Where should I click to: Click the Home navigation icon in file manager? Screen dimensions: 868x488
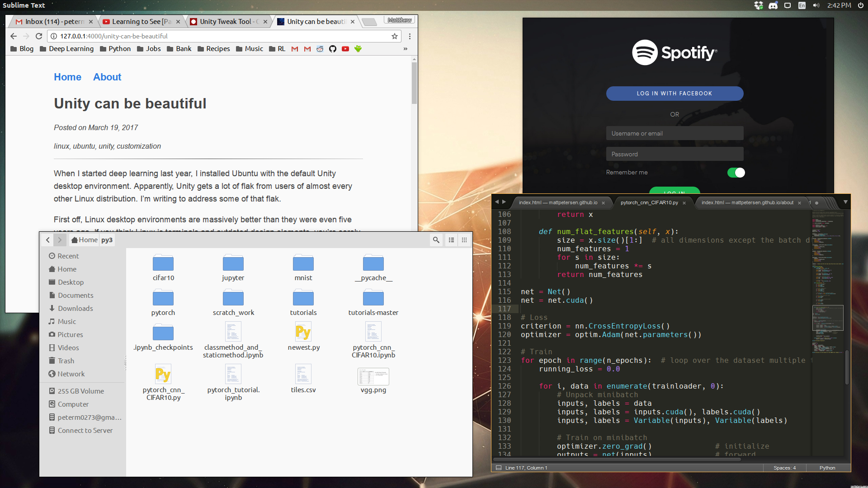[75, 239]
